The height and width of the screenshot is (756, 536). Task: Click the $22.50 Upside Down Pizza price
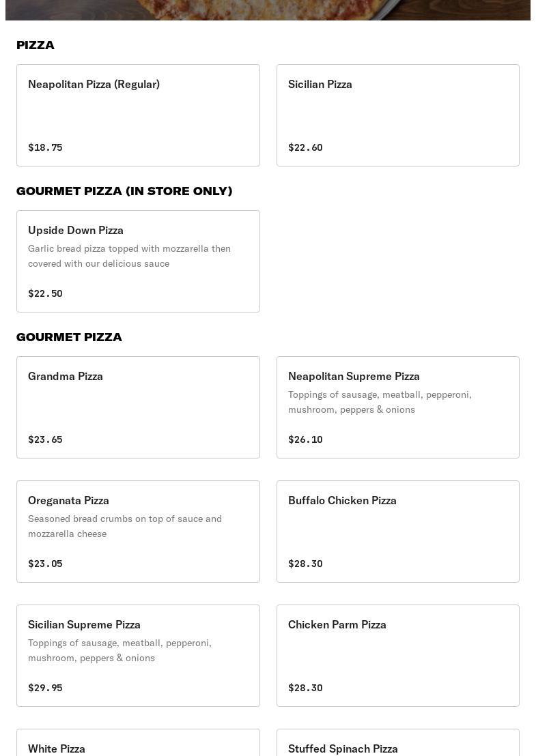pyautogui.click(x=45, y=293)
